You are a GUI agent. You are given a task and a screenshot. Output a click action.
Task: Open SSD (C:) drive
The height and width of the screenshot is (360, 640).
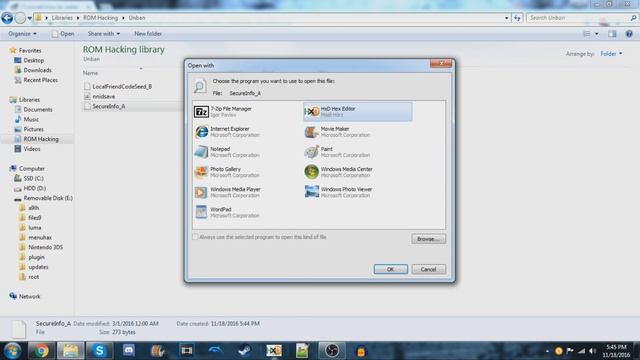tap(33, 178)
